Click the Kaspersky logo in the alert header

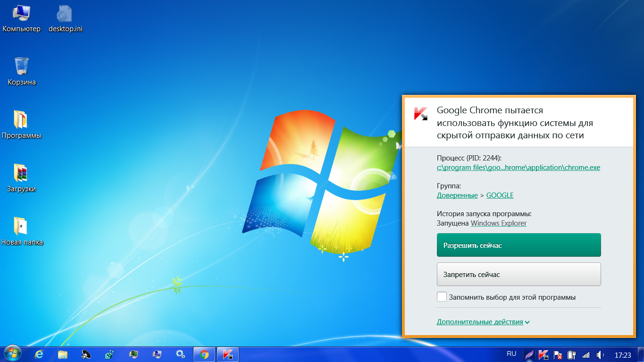pos(420,114)
